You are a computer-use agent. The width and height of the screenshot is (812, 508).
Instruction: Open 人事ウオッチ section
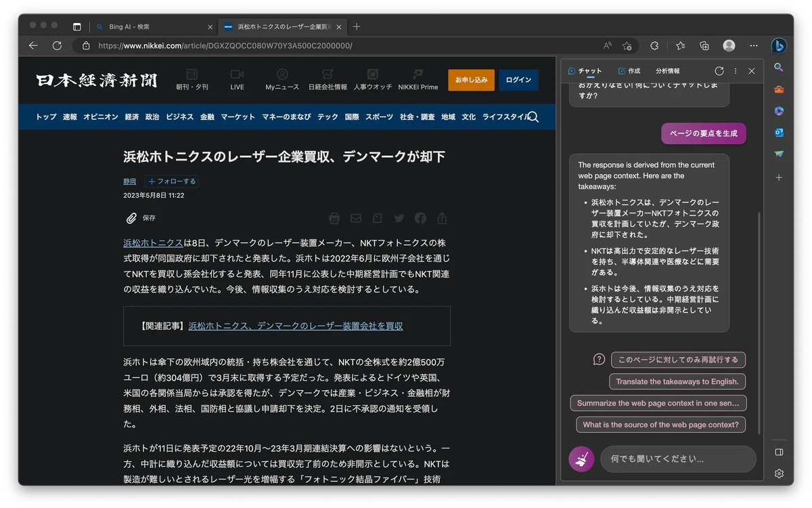point(373,79)
